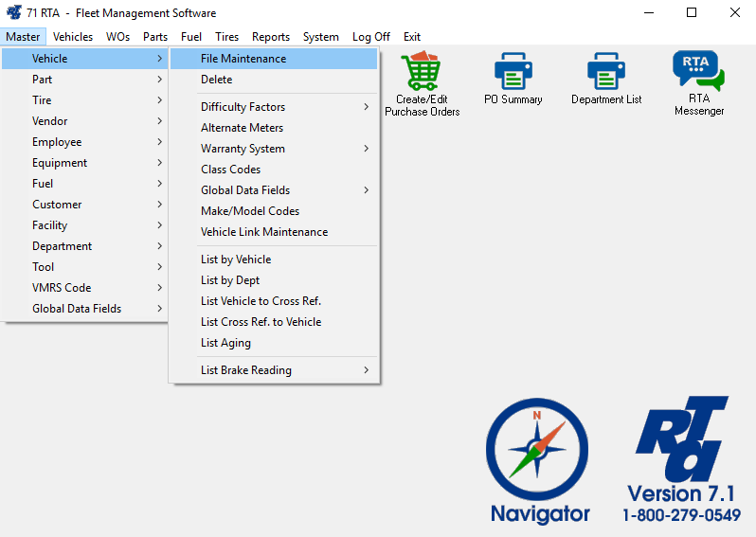
Task: Click the PO Summary printer icon
Action: point(513,71)
